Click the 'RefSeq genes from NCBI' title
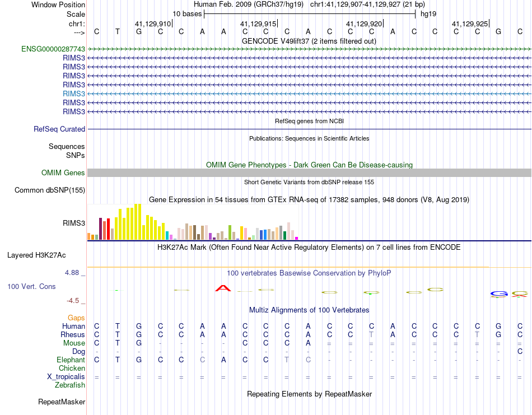 coord(309,121)
